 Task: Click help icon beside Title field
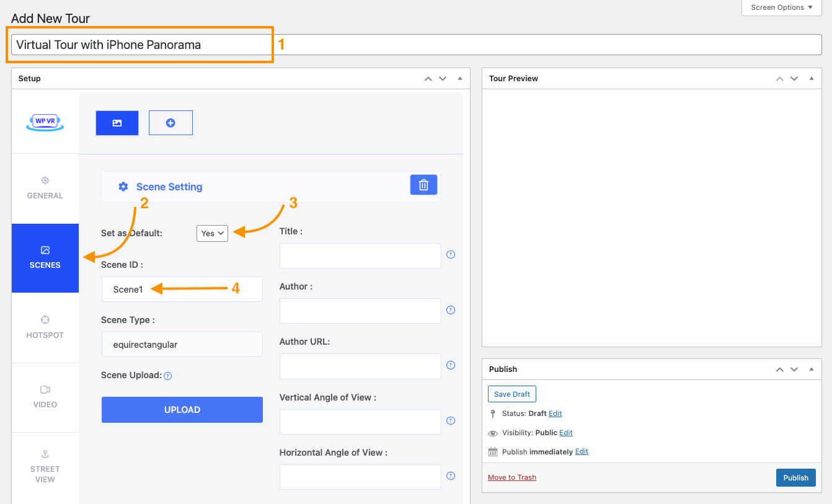point(451,254)
